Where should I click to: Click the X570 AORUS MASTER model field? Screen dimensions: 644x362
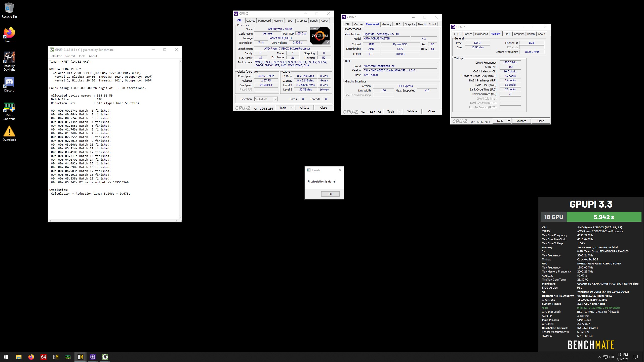tap(386, 38)
